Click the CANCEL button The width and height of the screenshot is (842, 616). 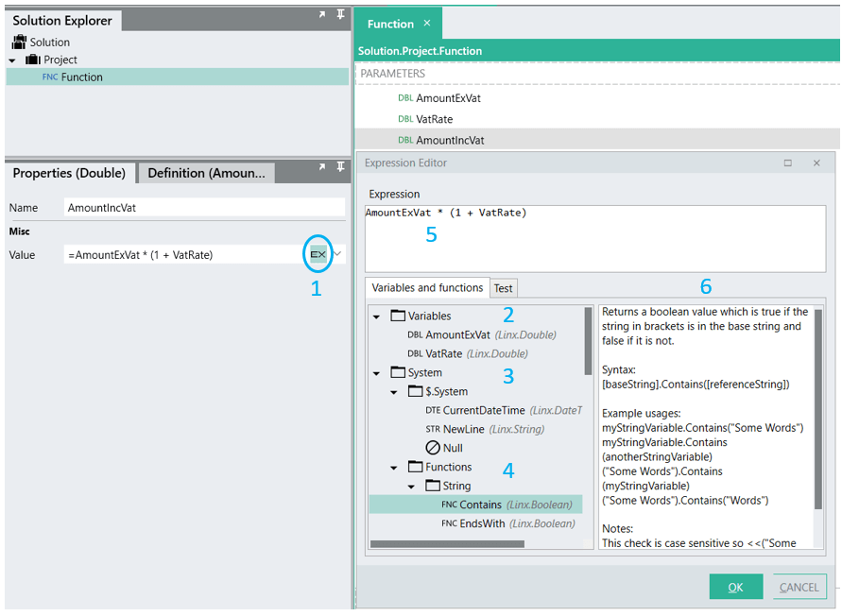pos(799,587)
